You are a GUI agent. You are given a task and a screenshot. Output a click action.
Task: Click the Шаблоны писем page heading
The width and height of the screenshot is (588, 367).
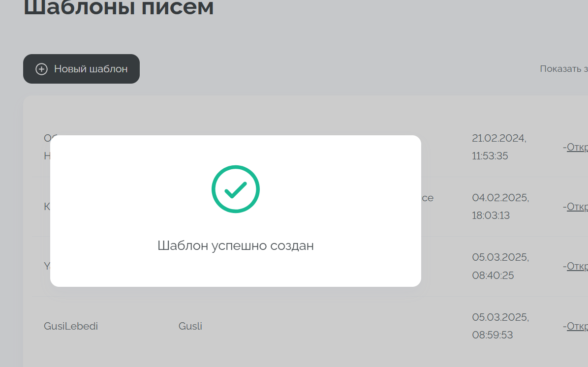(x=119, y=7)
